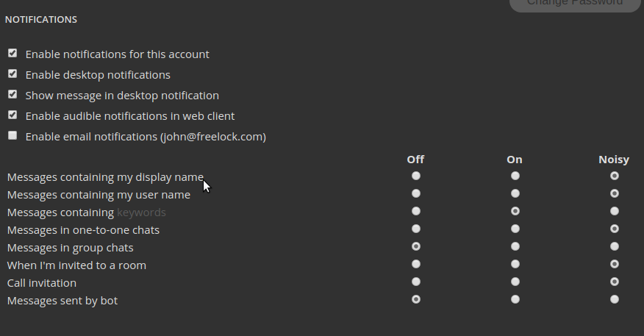Set Call invitation to On
644x336 pixels.
click(515, 282)
